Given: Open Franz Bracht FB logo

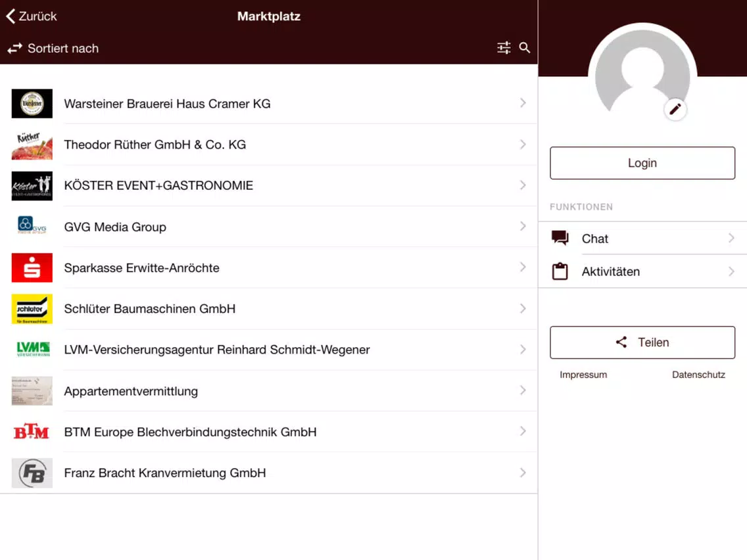Looking at the screenshot, I should click(x=32, y=473).
